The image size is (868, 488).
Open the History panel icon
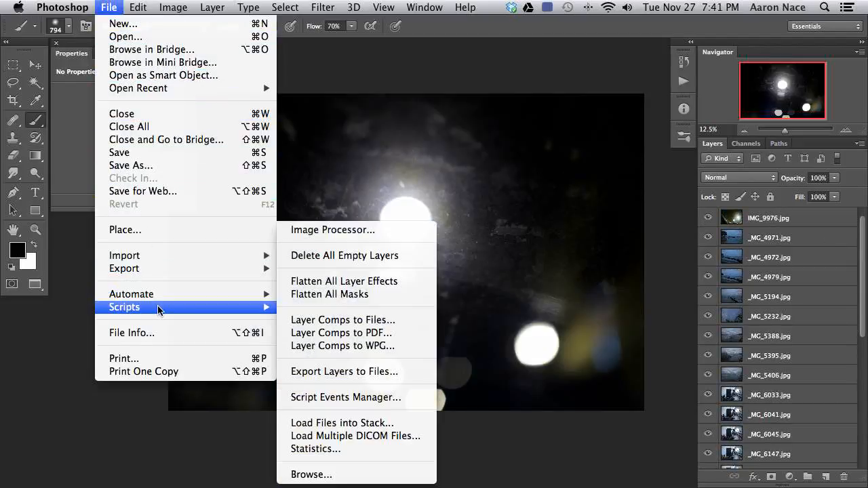point(684,62)
